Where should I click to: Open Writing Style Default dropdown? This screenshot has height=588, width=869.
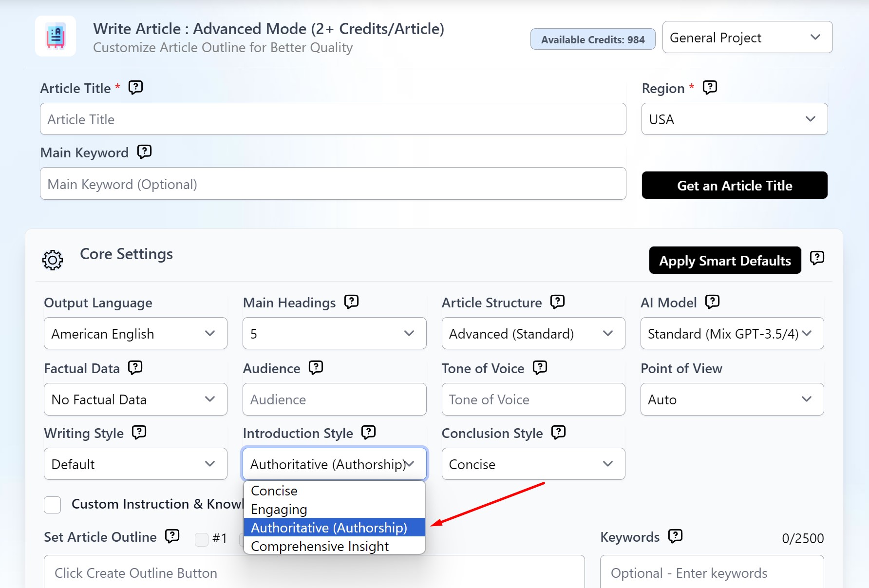(135, 464)
